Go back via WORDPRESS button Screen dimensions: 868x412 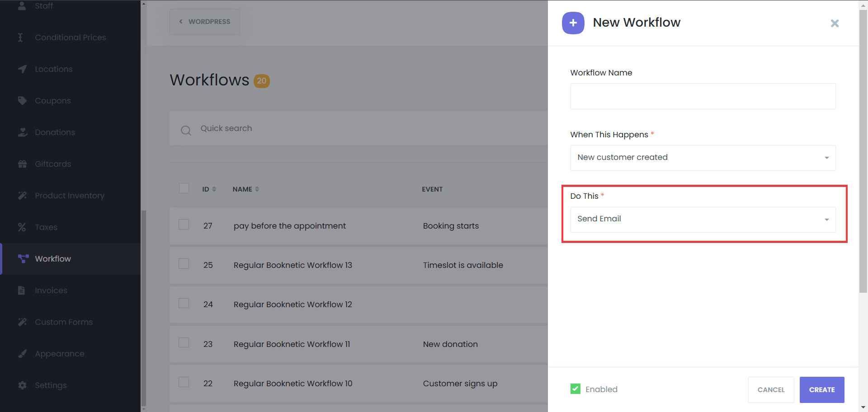(204, 22)
